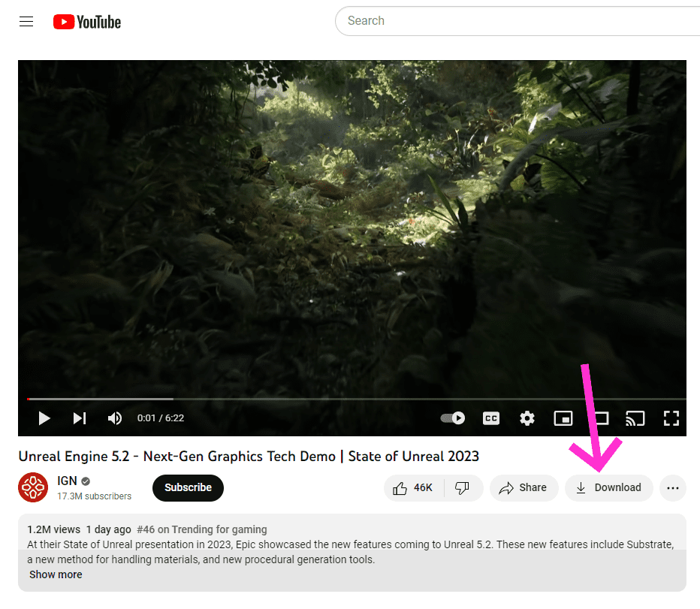Click the Unreal Engine 5.2 video title

(249, 457)
